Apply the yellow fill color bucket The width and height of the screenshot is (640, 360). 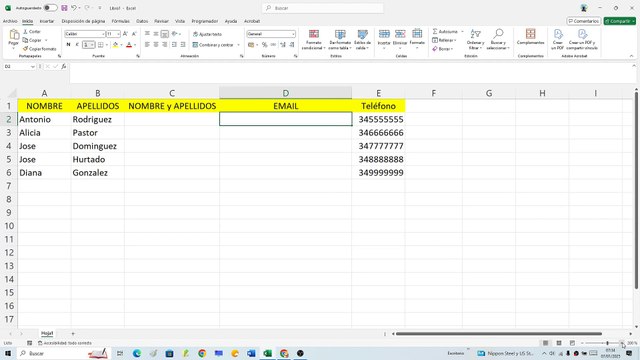tap(116, 44)
